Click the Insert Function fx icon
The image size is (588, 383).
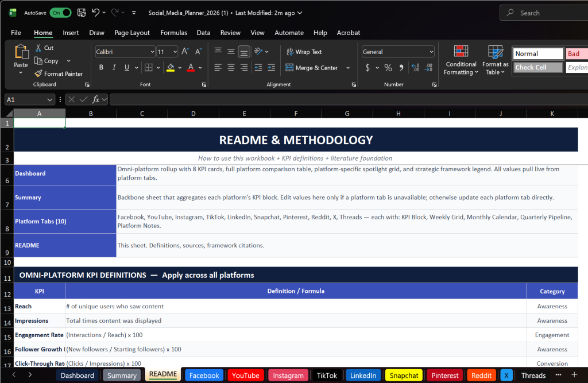[96, 99]
